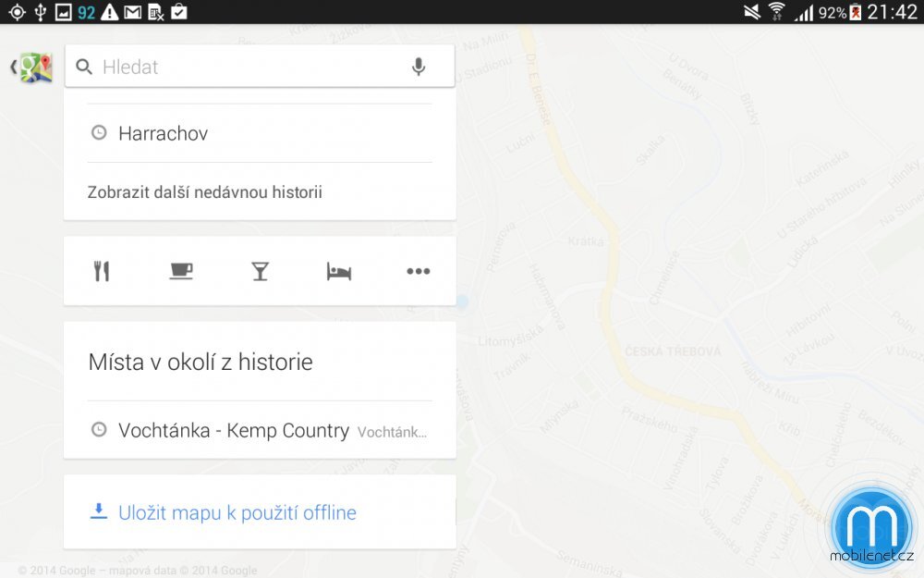Open Vochtánka - Kemp Country entry
The width and height of the screenshot is (924, 578).
pos(234,430)
